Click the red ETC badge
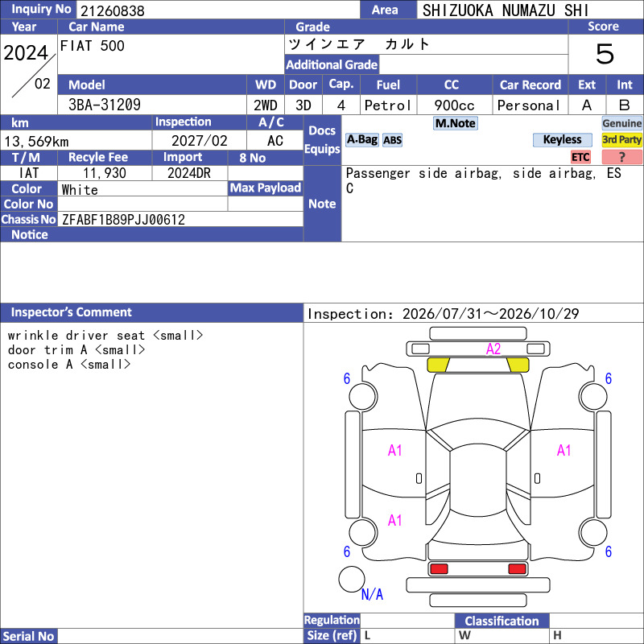 click(580, 157)
